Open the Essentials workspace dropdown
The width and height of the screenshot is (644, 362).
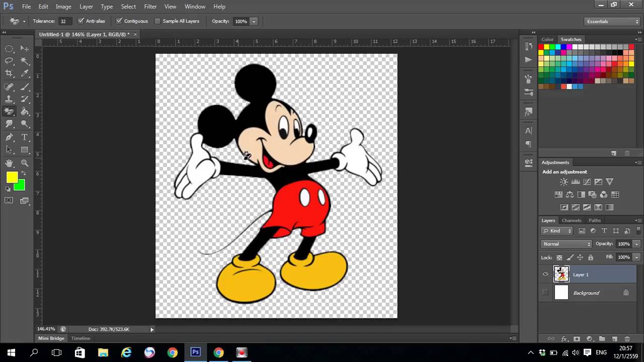pos(612,22)
